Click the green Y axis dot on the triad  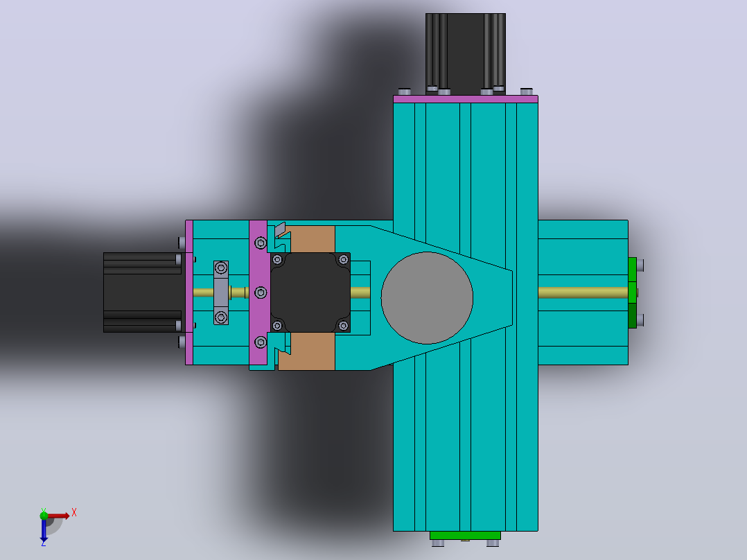[x=44, y=515]
